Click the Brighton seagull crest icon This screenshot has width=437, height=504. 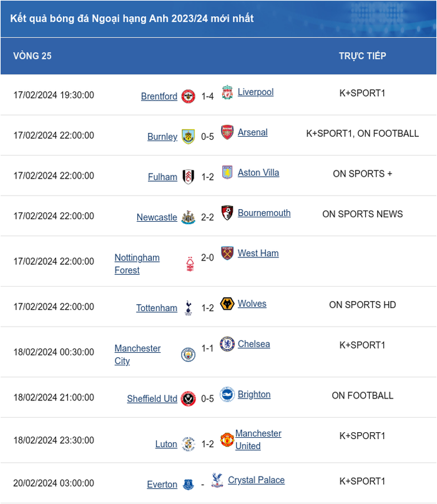tap(227, 394)
